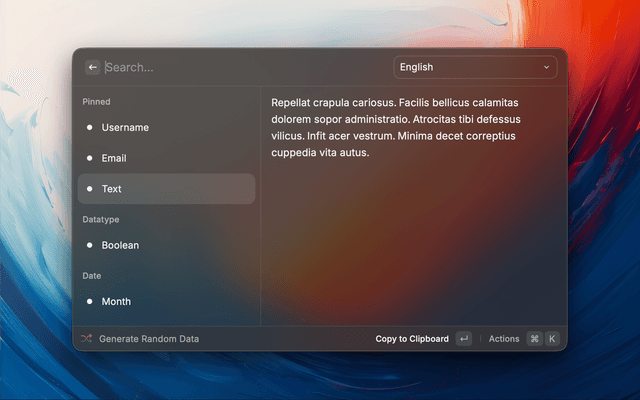Click the bullet icon beside Boolean
This screenshot has height=400, width=640.
(90, 245)
